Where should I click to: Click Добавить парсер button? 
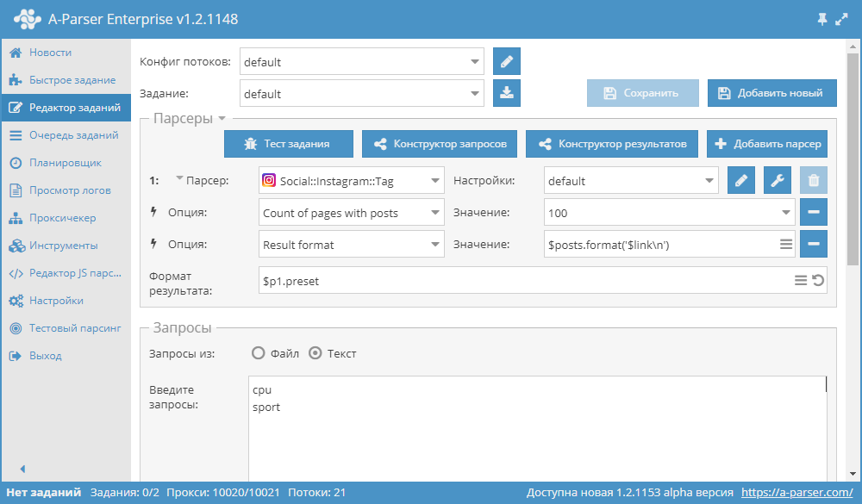click(767, 144)
